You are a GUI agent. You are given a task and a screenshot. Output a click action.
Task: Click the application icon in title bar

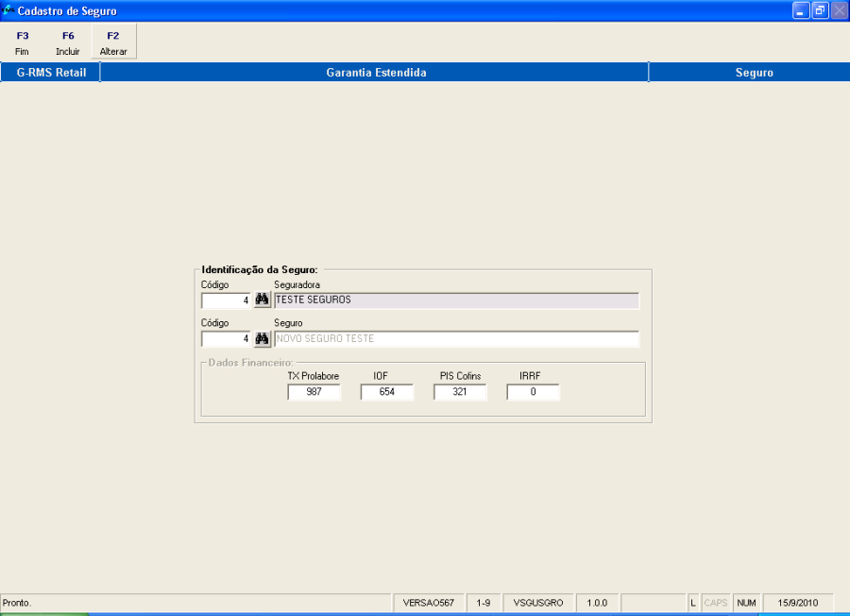[8, 10]
